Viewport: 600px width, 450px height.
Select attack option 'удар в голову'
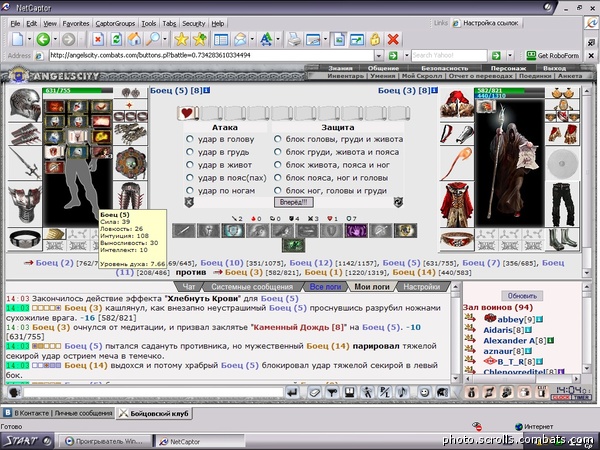tap(190, 140)
